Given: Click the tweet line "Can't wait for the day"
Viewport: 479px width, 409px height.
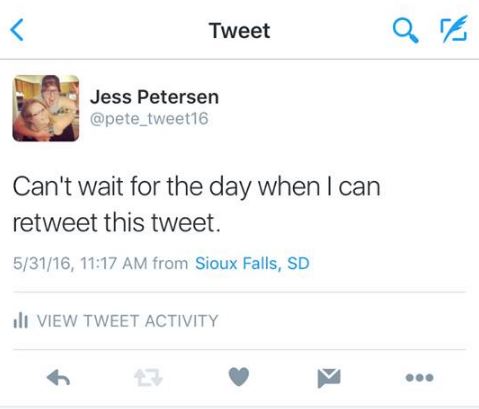Looking at the screenshot, I should click(132, 187).
